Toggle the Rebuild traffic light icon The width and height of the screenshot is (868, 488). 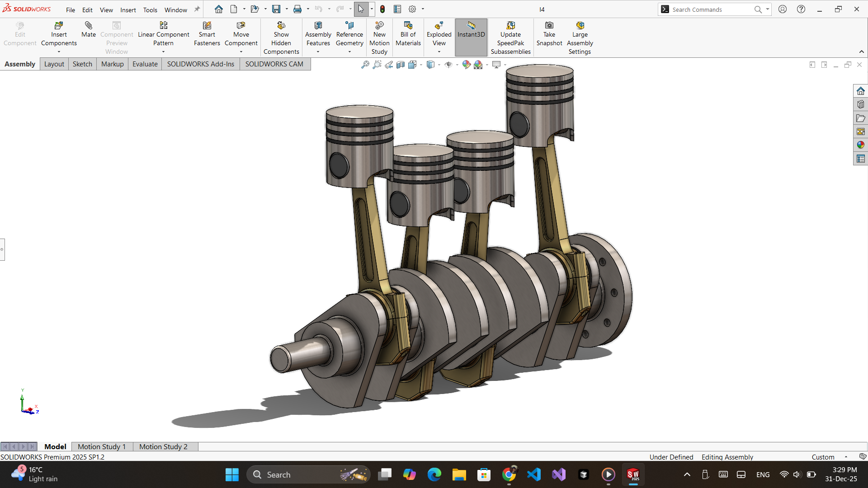tap(382, 9)
